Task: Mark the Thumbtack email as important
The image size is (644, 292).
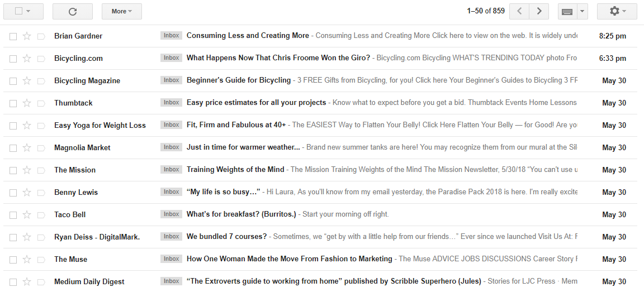Action: click(x=41, y=103)
